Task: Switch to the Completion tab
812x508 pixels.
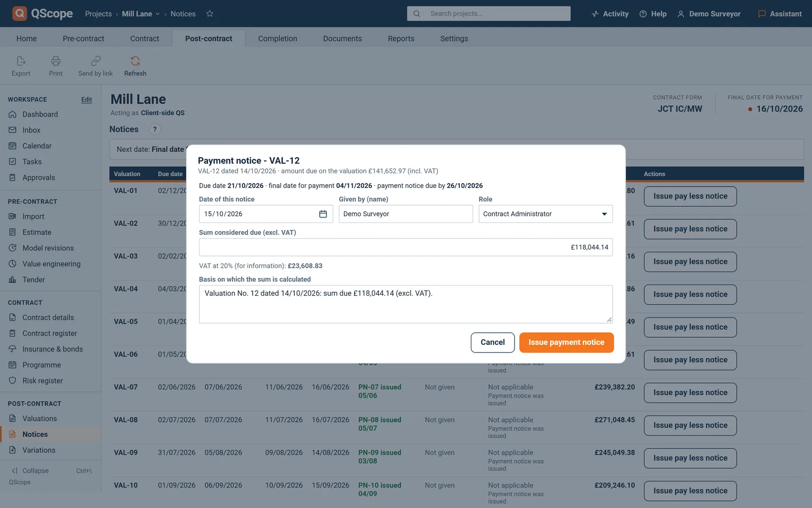Action: tap(278, 39)
